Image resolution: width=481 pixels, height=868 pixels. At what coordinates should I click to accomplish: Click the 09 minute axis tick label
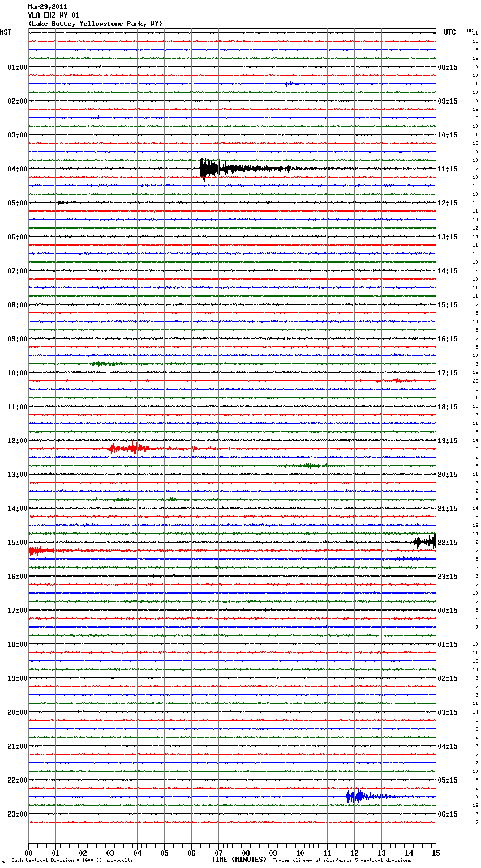273,853
